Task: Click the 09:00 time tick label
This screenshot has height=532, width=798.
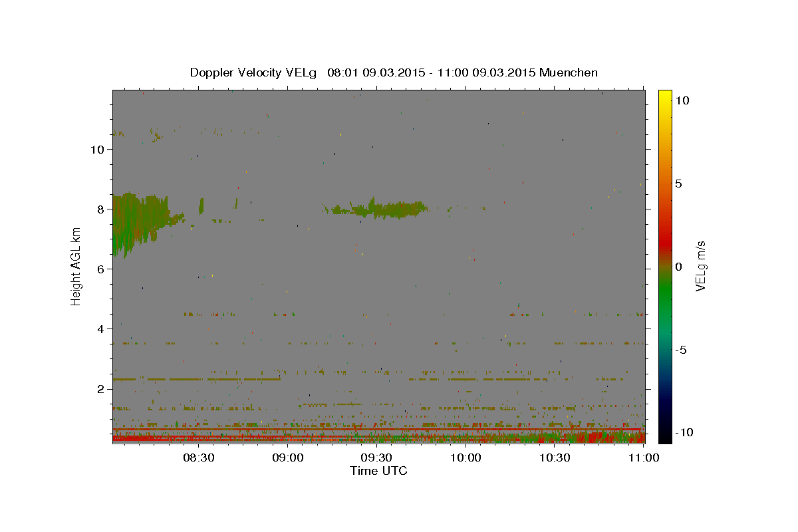Action: point(288,458)
